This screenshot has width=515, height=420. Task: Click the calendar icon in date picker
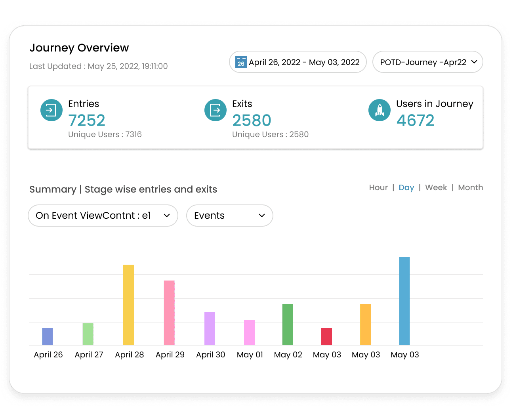coord(240,62)
